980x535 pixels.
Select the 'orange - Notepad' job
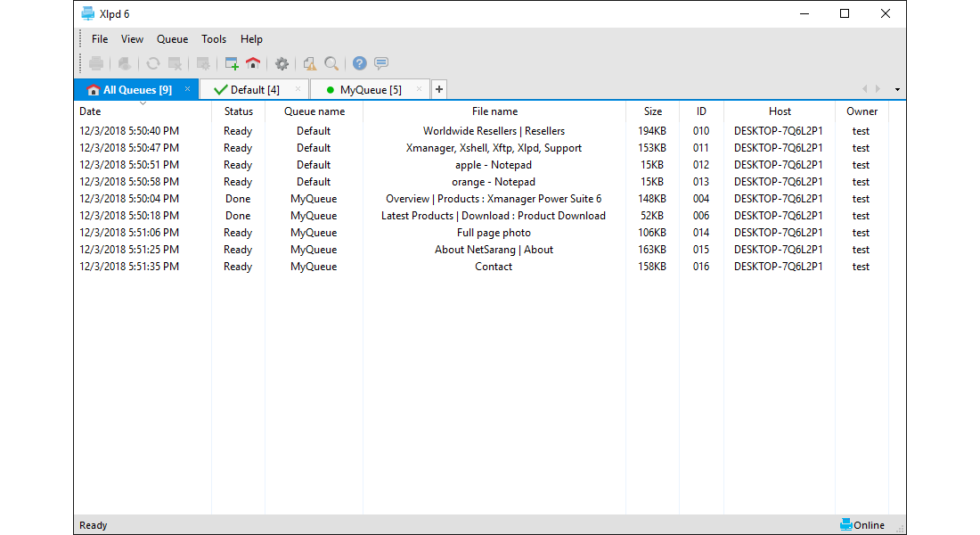tap(494, 182)
